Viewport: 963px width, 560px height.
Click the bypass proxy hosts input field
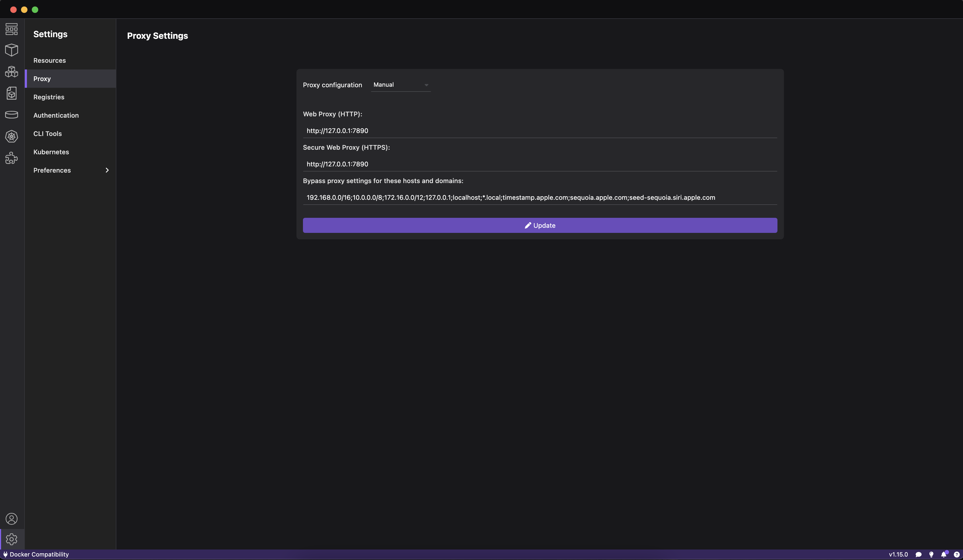[540, 198]
